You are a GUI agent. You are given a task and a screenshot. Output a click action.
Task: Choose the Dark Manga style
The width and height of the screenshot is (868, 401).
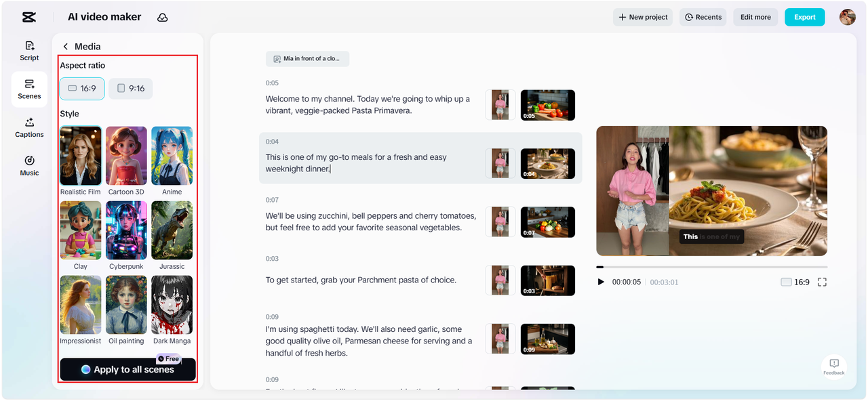coord(172,310)
